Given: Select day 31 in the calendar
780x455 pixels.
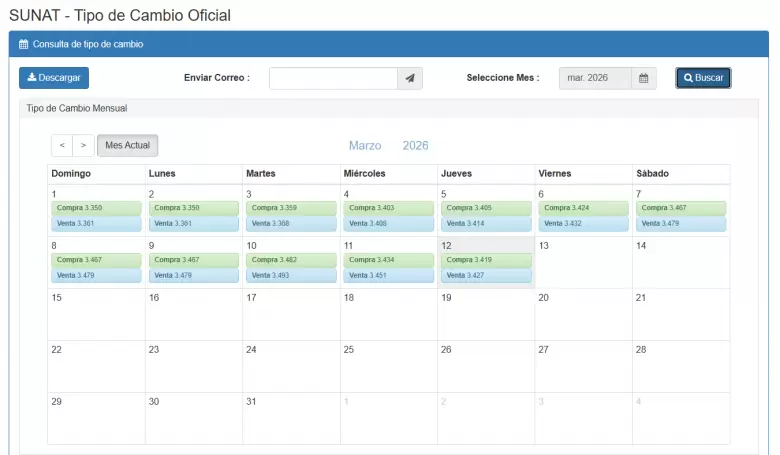Looking at the screenshot, I should coord(291,418).
